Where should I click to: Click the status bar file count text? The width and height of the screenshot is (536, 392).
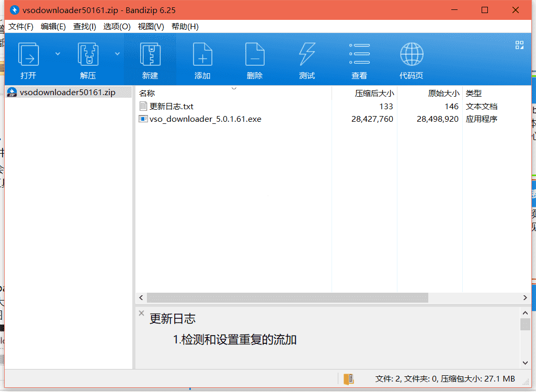click(x=445, y=379)
